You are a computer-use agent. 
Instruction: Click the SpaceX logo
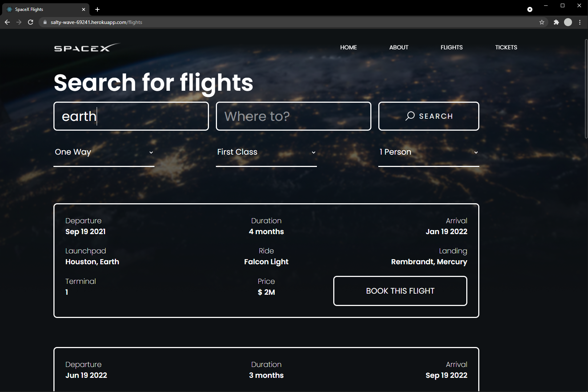coord(87,48)
